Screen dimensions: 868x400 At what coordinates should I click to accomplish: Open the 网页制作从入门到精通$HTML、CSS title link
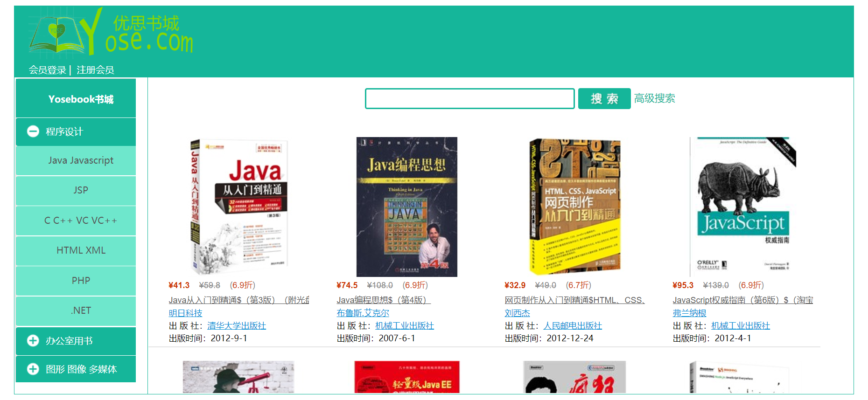575,300
